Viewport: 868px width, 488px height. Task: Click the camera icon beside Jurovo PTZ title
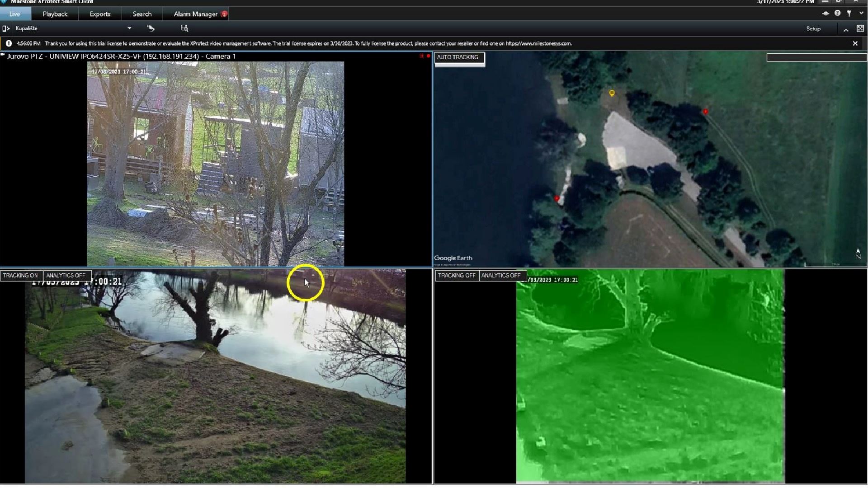[3, 55]
